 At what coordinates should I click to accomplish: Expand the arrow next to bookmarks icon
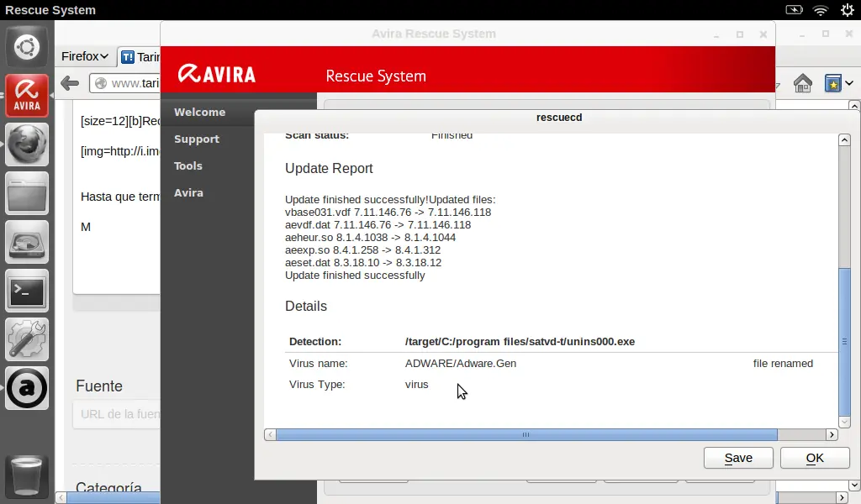click(x=849, y=83)
